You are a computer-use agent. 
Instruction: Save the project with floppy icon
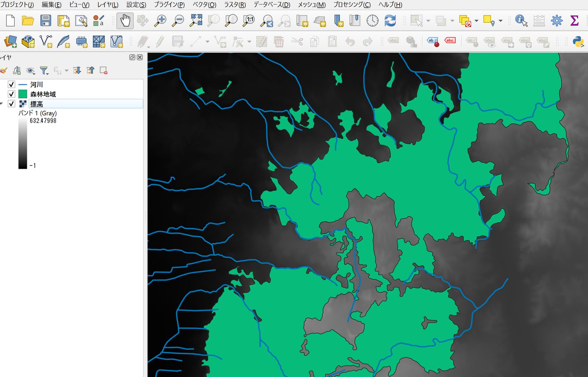click(x=46, y=20)
